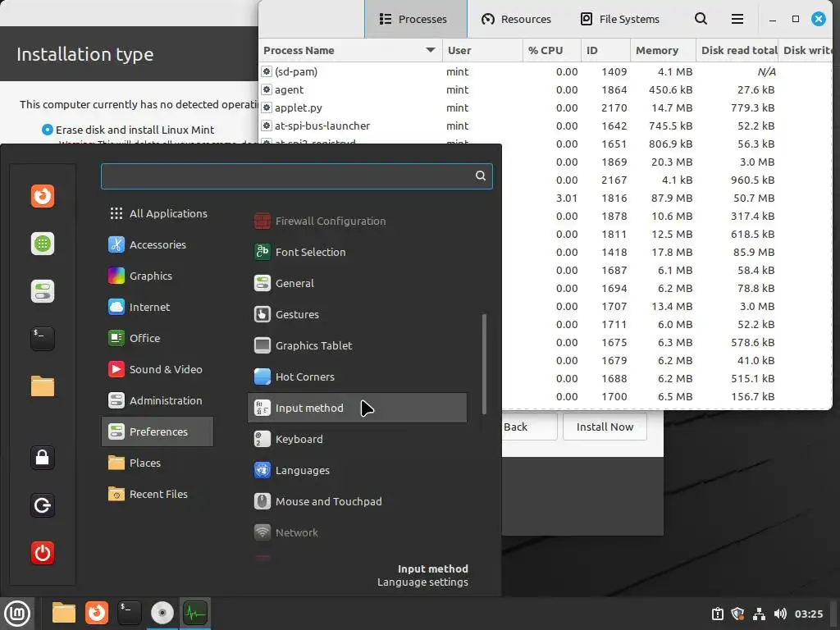Select Preferences category

(x=157, y=431)
